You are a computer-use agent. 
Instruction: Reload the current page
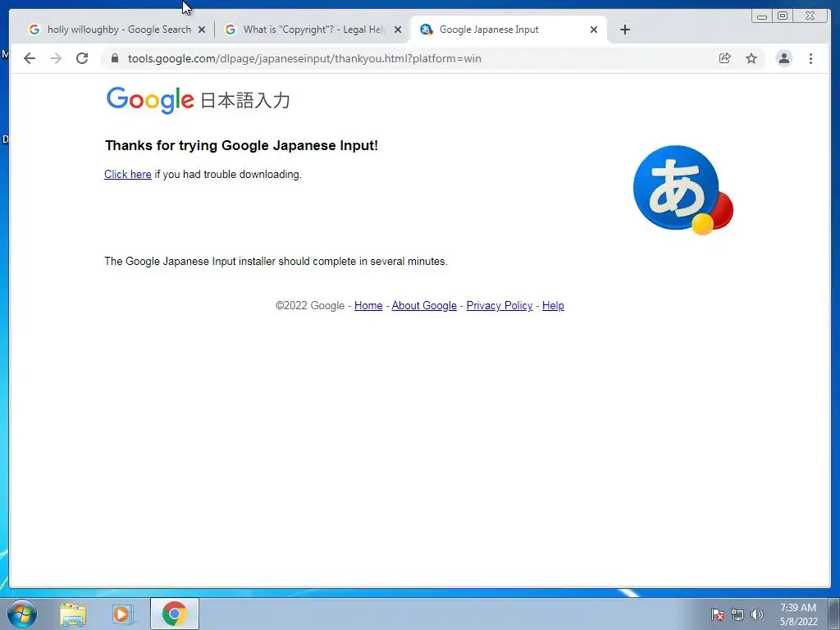[x=82, y=58]
